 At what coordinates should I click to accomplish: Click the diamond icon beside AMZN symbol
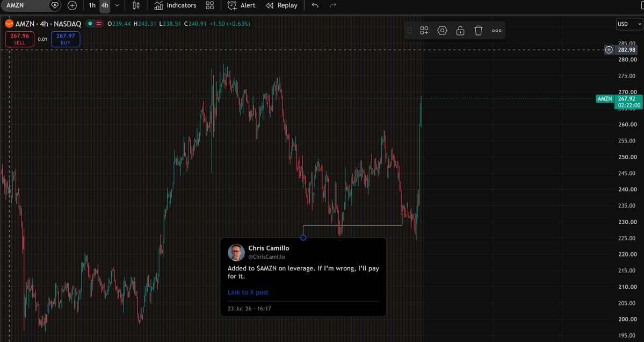[55, 5]
